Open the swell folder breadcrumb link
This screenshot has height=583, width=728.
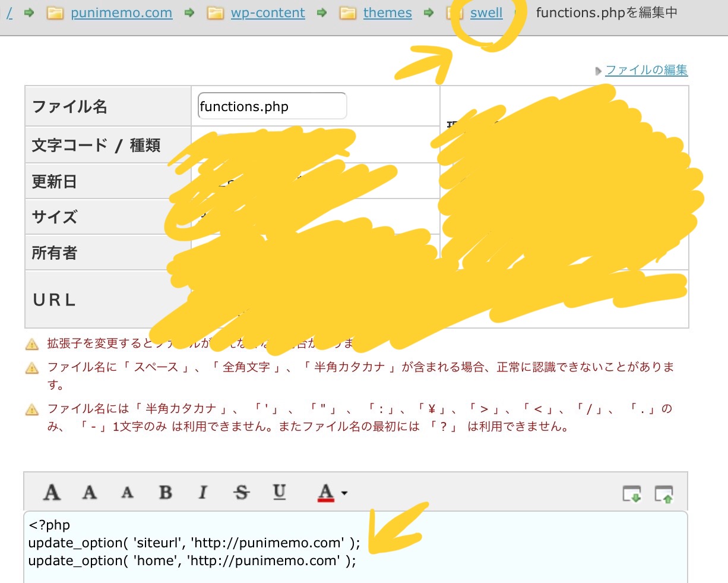[486, 13]
